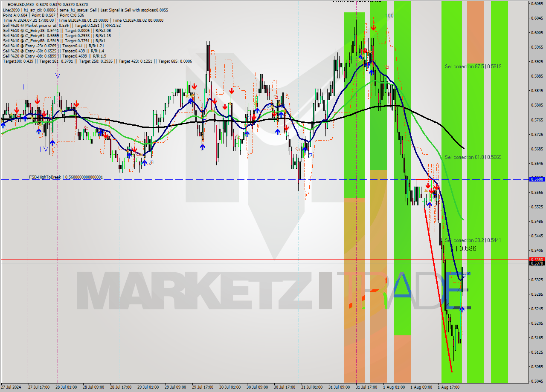Click the 0.5765 price axis value
Screen dimensions: 546x392
click(x=537, y=120)
